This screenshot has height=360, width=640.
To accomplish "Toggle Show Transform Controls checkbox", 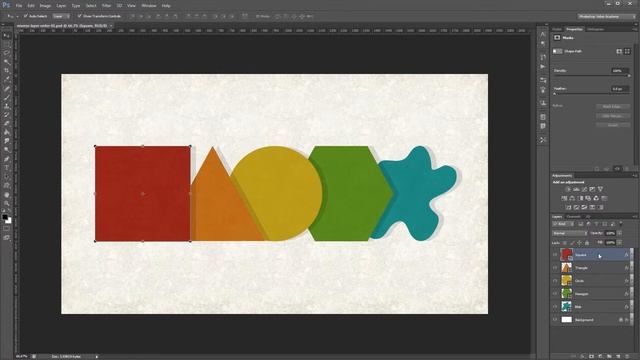I will pyautogui.click(x=80, y=16).
